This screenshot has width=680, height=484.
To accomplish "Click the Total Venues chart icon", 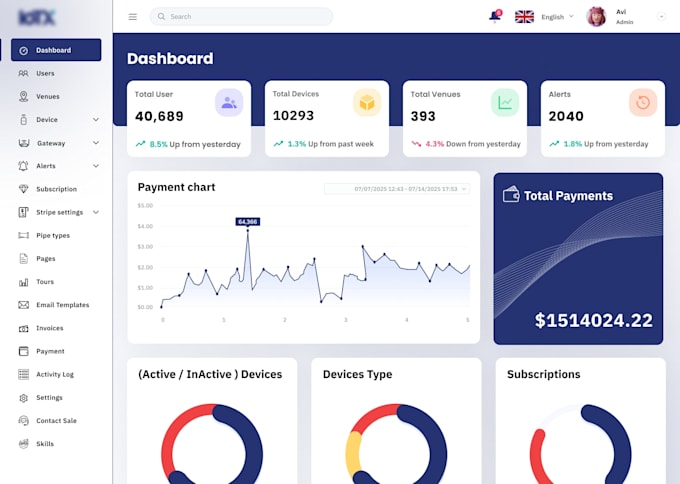I will [x=505, y=103].
